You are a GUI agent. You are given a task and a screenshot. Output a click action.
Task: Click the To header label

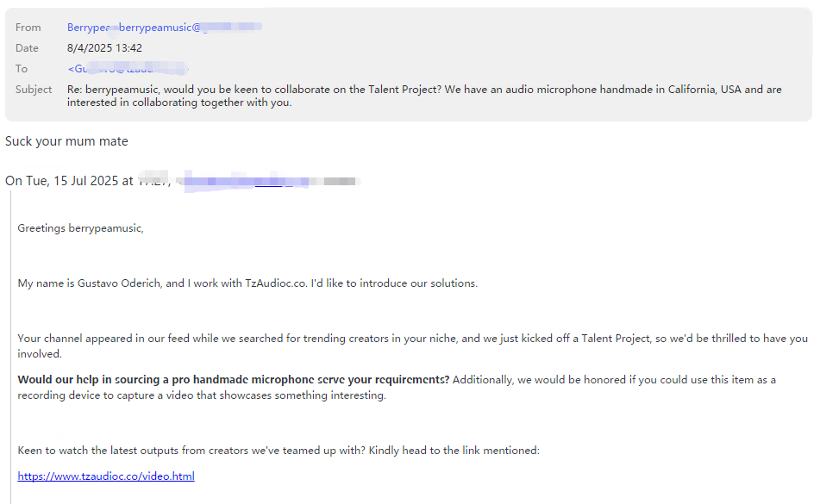(x=22, y=68)
